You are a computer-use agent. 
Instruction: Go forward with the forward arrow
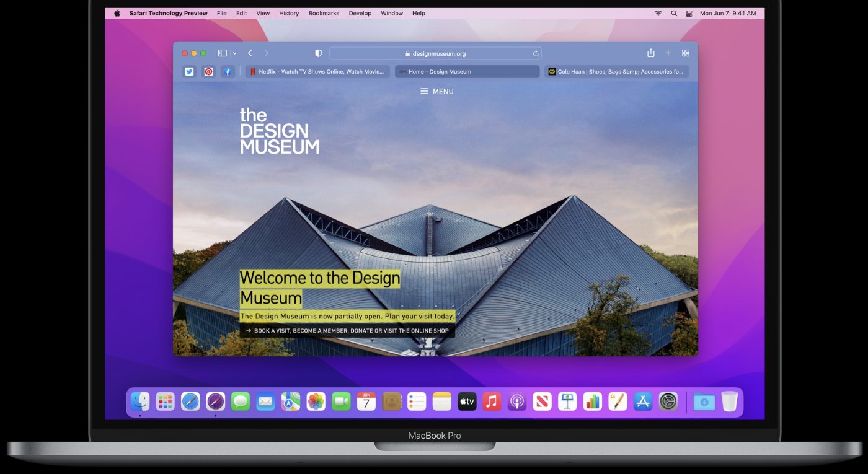[267, 53]
